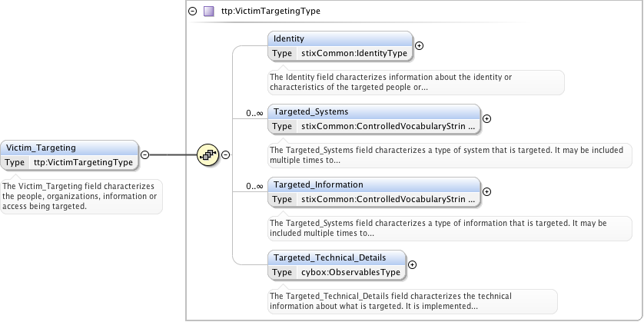Click the sequence compositor icon

pyautogui.click(x=207, y=154)
